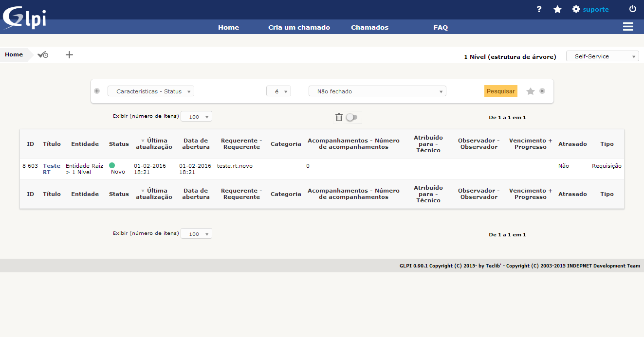
Task: Open the top items-per-page 100 dropdown
Action: point(196,117)
